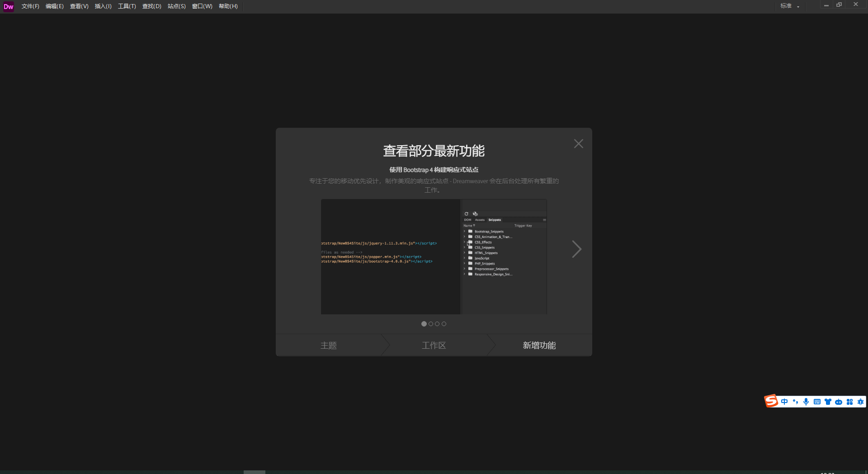This screenshot has height=474, width=868.
Task: Select the second carousel page dot
Action: (x=431, y=324)
